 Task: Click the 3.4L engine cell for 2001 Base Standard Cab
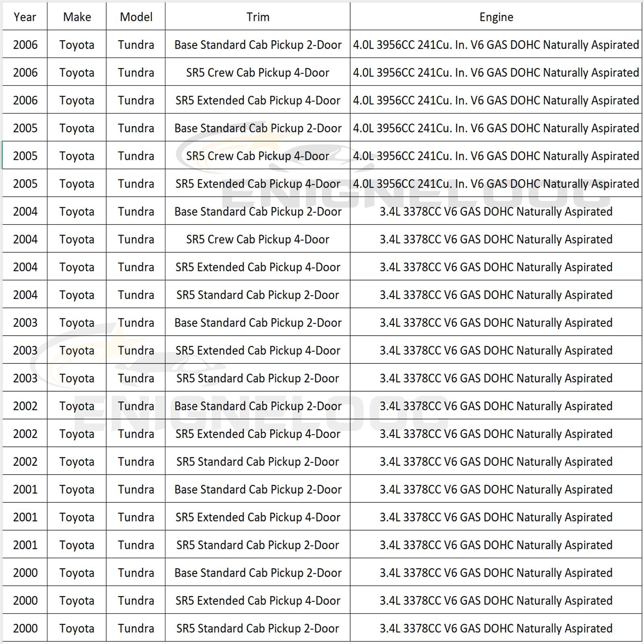tap(496, 489)
